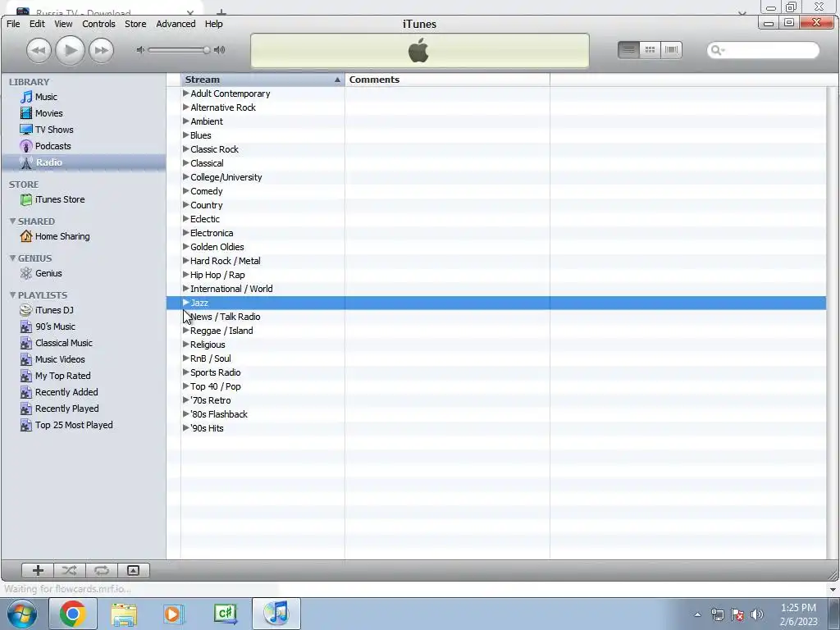Click the Previous track button
Viewport: 840px width, 630px height.
(x=39, y=50)
